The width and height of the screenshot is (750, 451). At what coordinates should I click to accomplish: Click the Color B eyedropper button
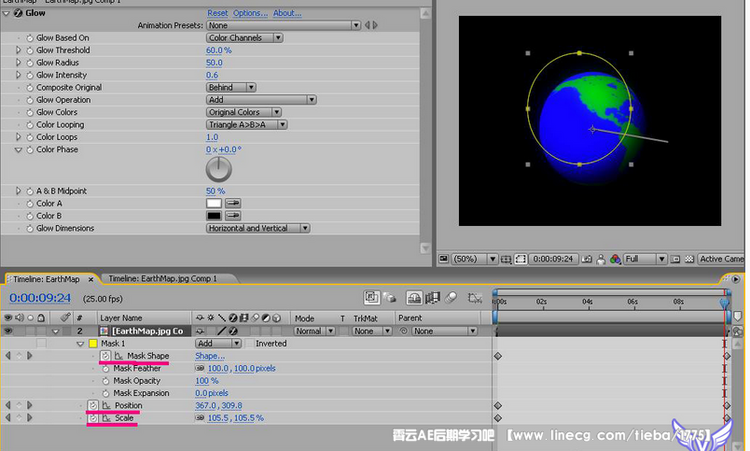point(233,216)
